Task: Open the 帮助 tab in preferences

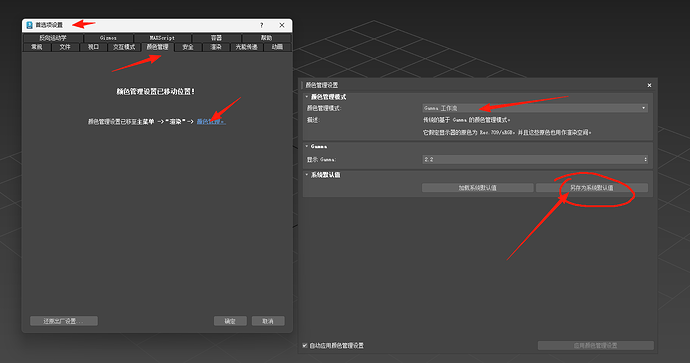Action: [x=266, y=38]
